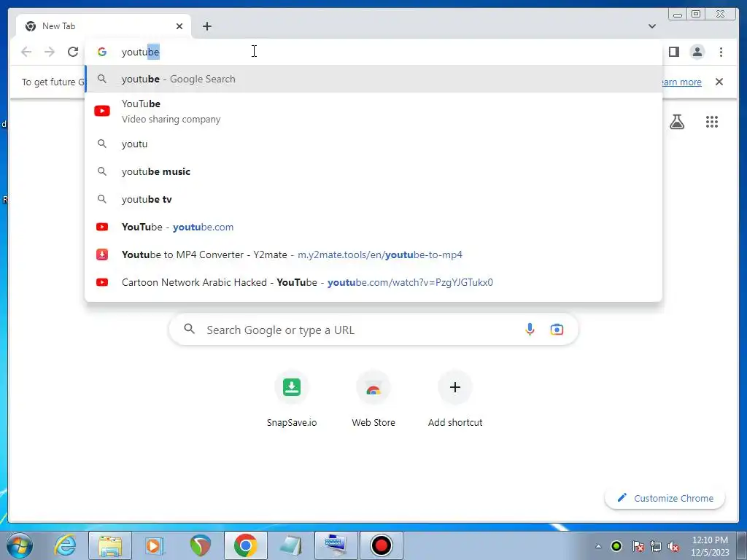Open the network tray icon
747x560 pixels.
coord(656,546)
